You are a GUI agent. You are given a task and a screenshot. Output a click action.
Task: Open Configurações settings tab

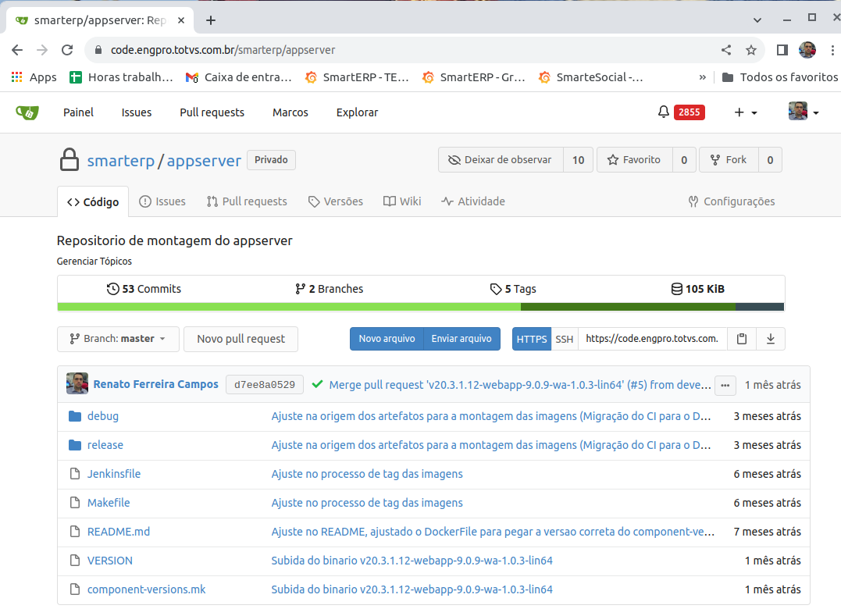[x=732, y=201]
